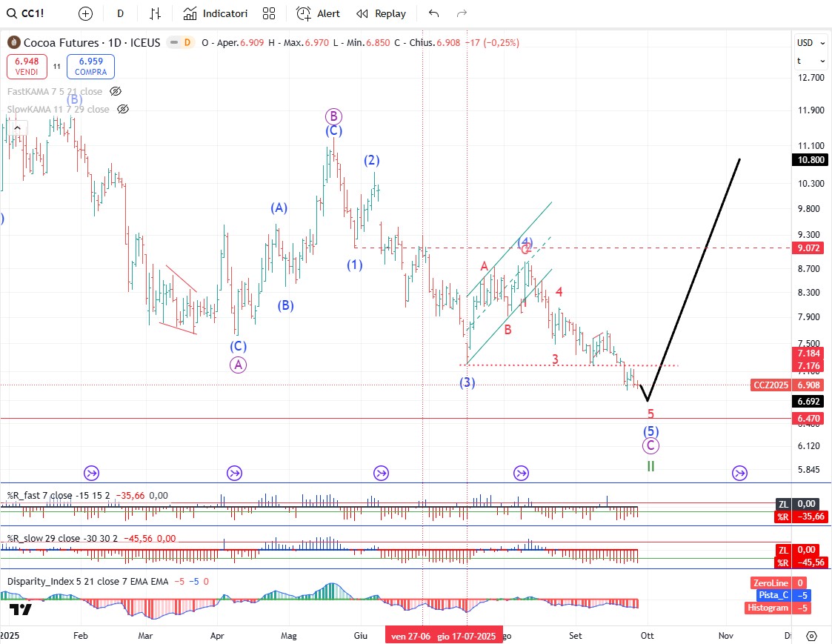
Task: Click the red A wave label in the channel
Action: [484, 266]
